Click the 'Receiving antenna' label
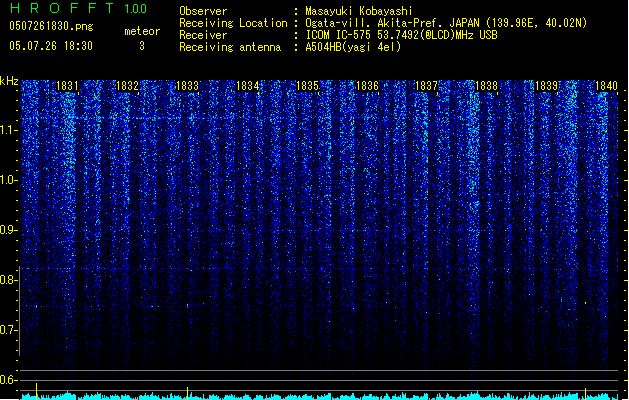The image size is (629, 400). pos(230,47)
